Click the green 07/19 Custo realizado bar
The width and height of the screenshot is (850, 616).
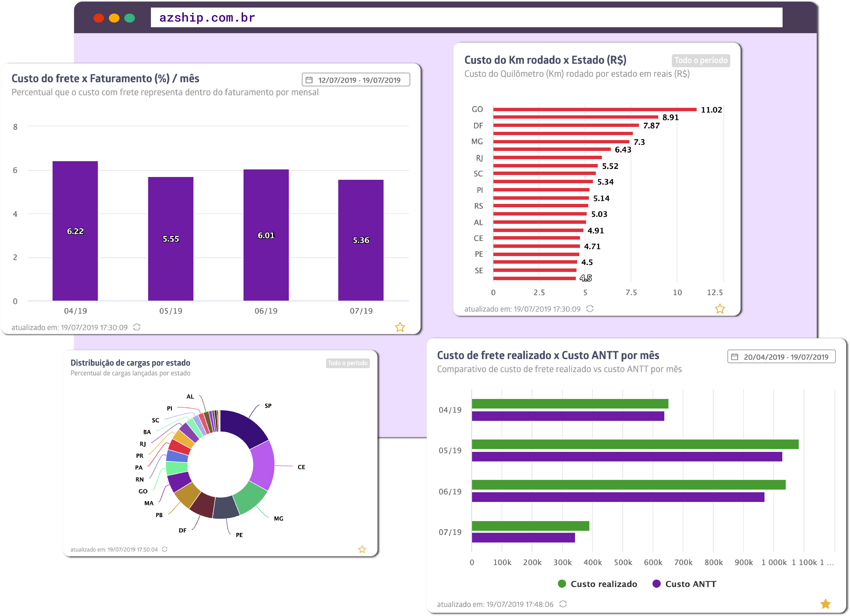(530, 526)
